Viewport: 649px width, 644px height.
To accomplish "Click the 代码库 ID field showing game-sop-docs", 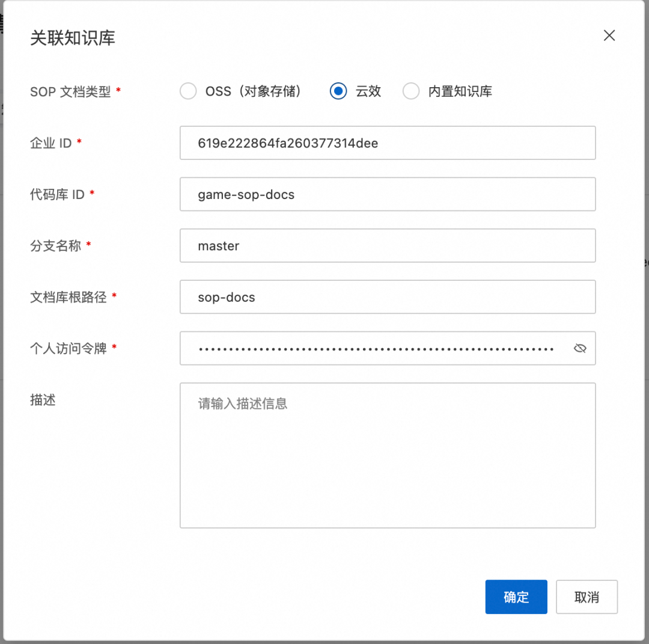I will point(388,194).
